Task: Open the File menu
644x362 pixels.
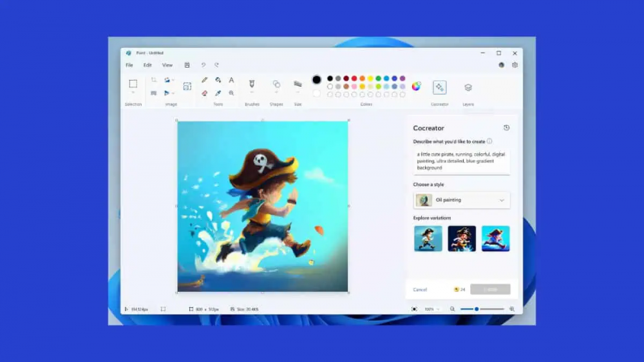Action: point(129,65)
